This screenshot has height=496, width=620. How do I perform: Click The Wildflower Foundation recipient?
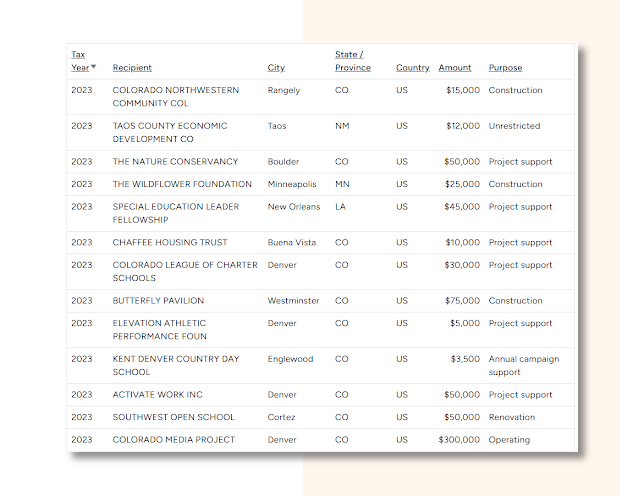(x=182, y=184)
